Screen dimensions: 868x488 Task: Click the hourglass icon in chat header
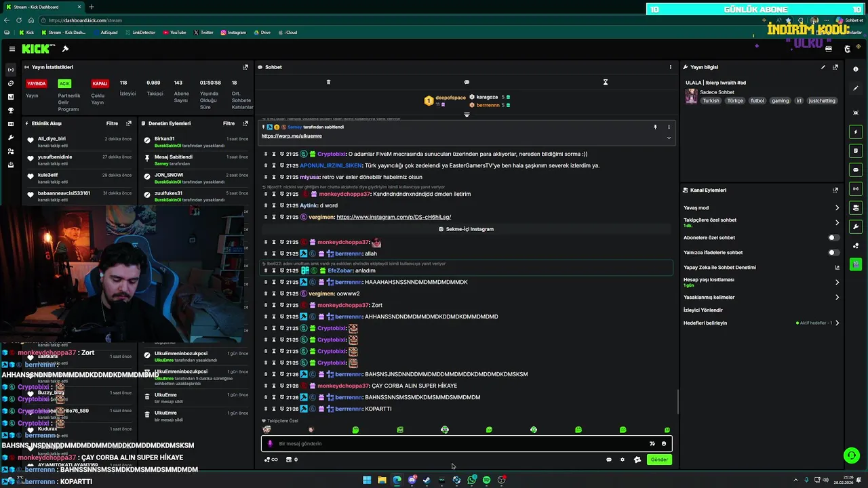click(x=606, y=82)
